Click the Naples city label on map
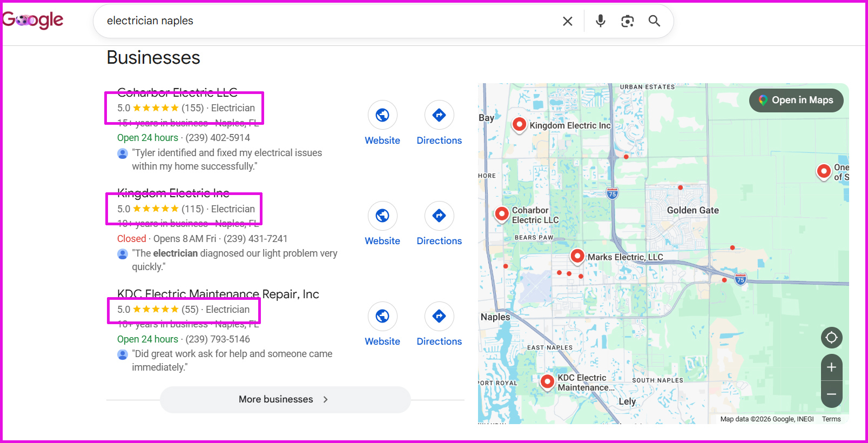The height and width of the screenshot is (443, 868). point(495,317)
